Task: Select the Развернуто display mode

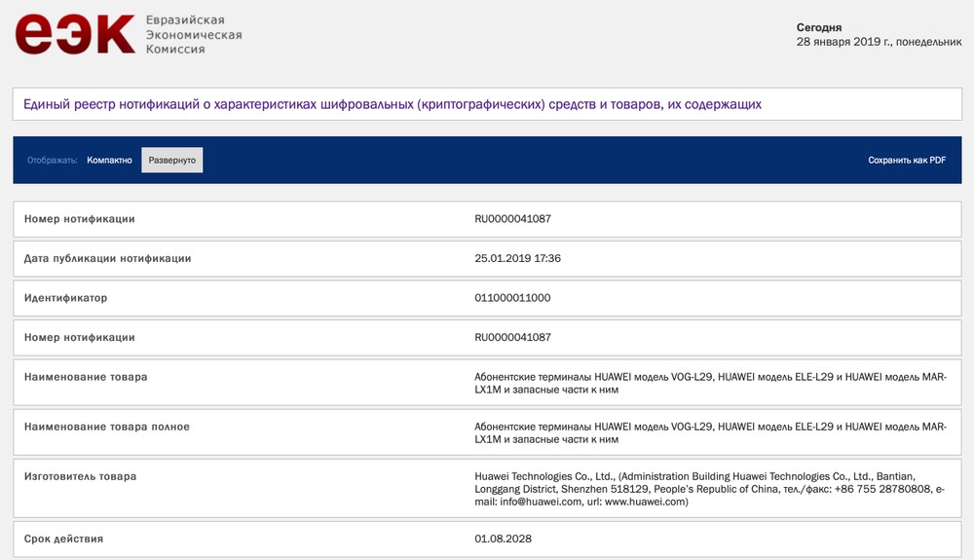Action: (172, 160)
